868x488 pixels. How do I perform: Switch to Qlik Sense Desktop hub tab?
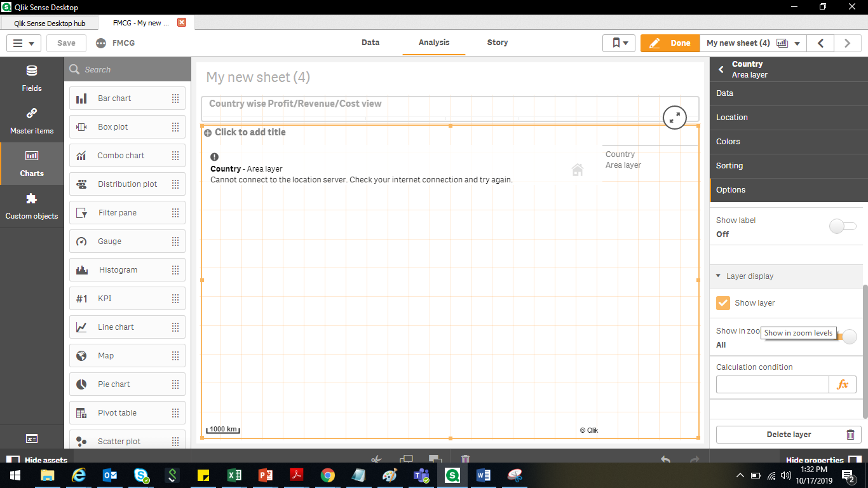pyautogui.click(x=50, y=23)
